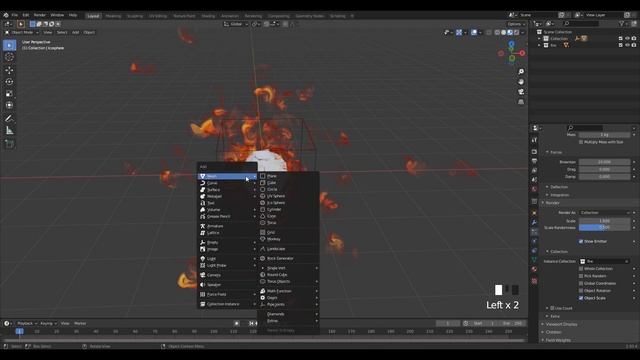Open the Render menu in top bar

[40, 15]
